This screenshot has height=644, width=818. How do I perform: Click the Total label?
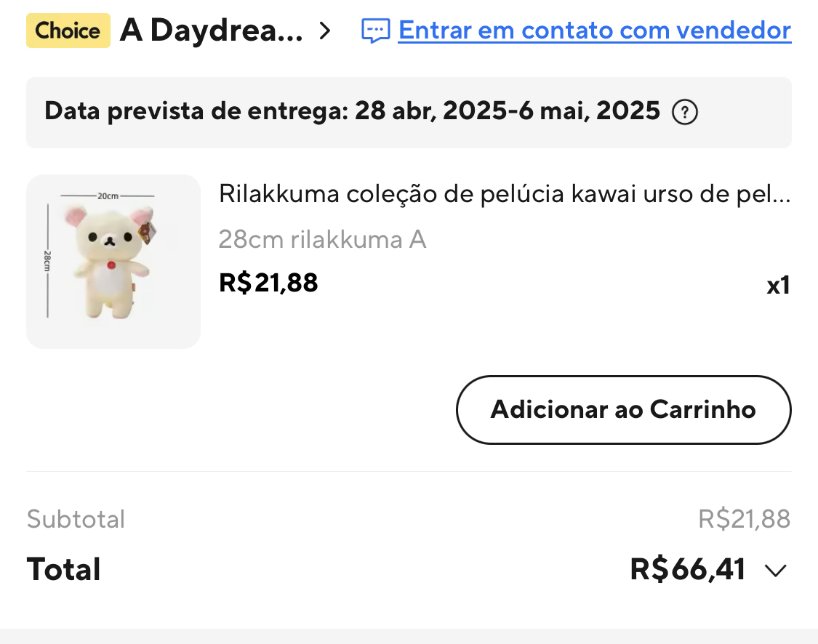click(x=64, y=569)
